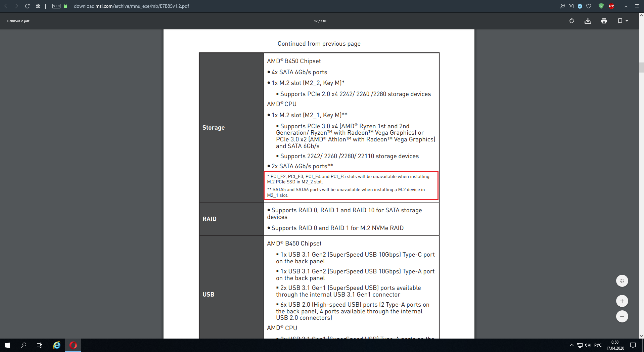Show hidden system tray icons
644x352 pixels.
[571, 345]
